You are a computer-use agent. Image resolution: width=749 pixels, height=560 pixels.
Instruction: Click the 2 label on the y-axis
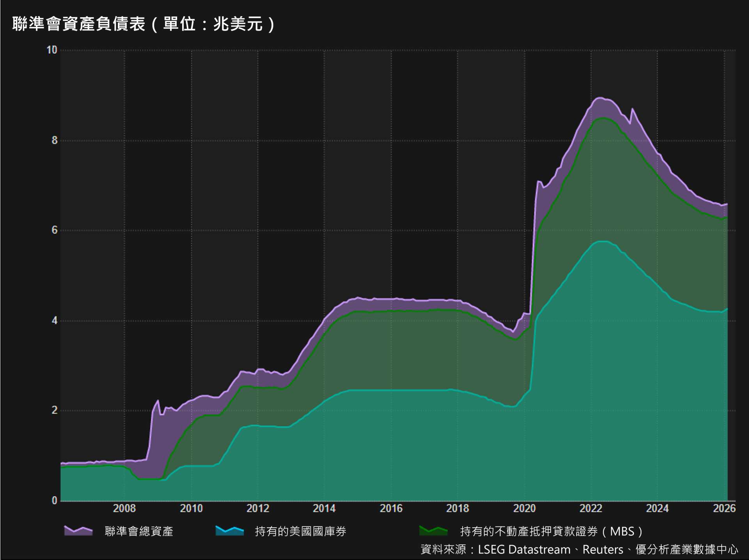pyautogui.click(x=55, y=410)
